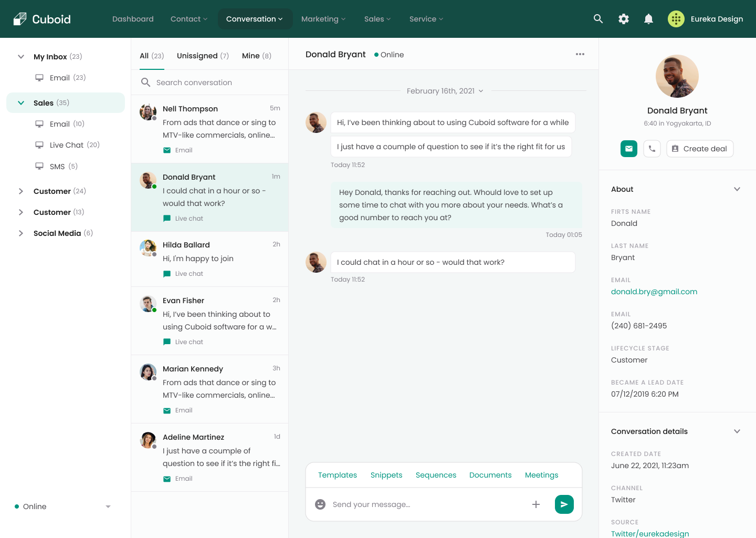Open the donald.bry@gmail.com email link
Viewport: 756px width, 538px height.
[x=654, y=292]
